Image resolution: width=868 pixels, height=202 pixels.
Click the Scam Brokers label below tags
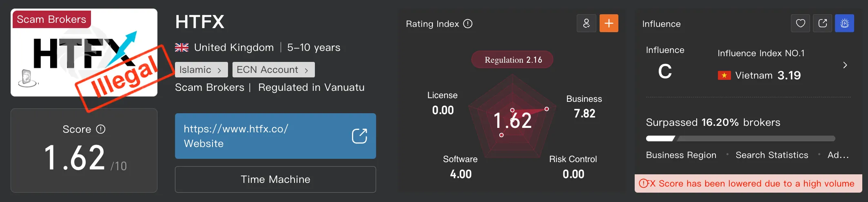(210, 88)
